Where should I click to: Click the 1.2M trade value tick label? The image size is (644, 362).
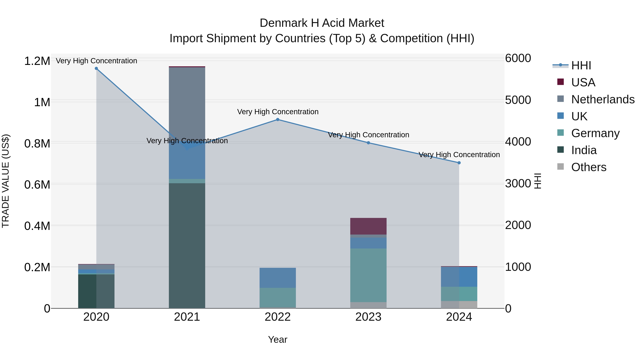click(x=37, y=61)
